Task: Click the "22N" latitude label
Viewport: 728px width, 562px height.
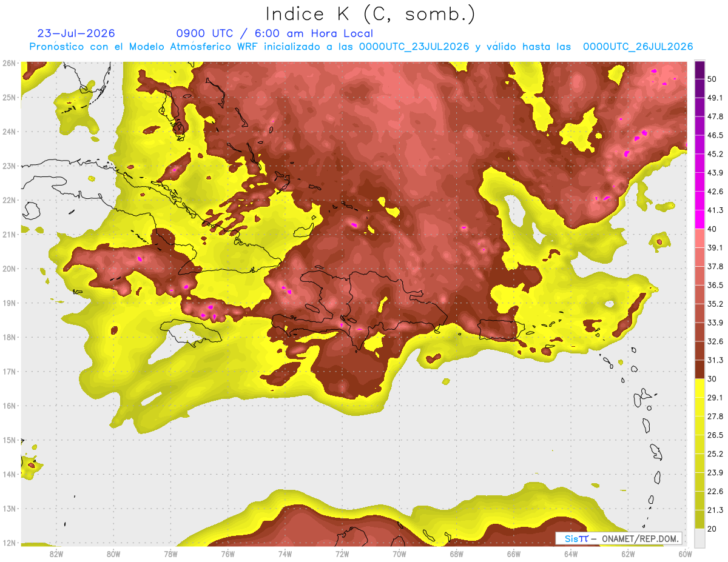Action: click(x=9, y=200)
